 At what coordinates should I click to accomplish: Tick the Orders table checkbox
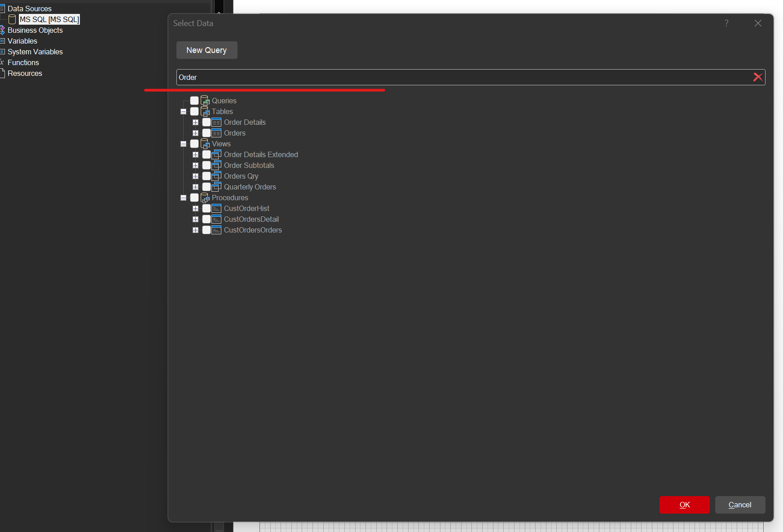pos(207,133)
